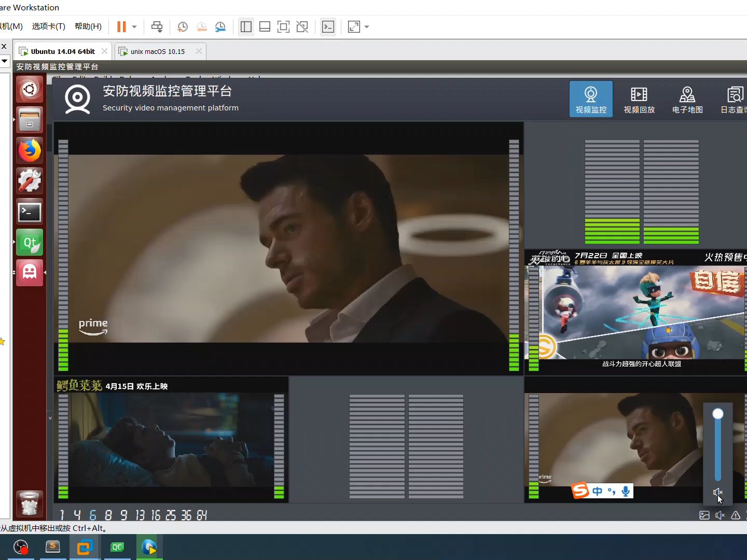The width and height of the screenshot is (747, 560).
Task: Open Qt Creator from Ubuntu launcher
Action: pos(30,242)
